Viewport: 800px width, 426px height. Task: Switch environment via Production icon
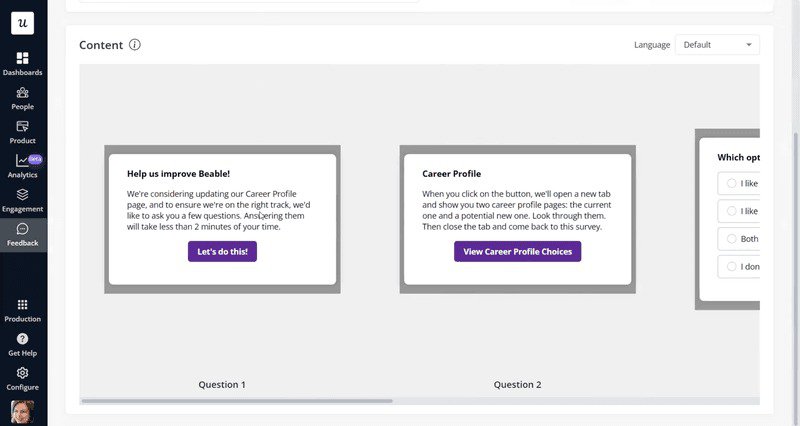point(22,311)
